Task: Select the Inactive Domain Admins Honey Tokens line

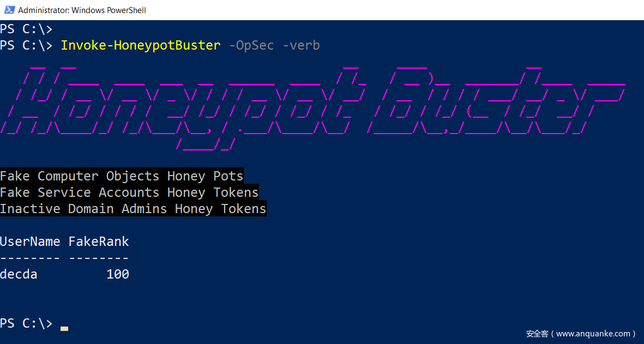Action: 133,209
